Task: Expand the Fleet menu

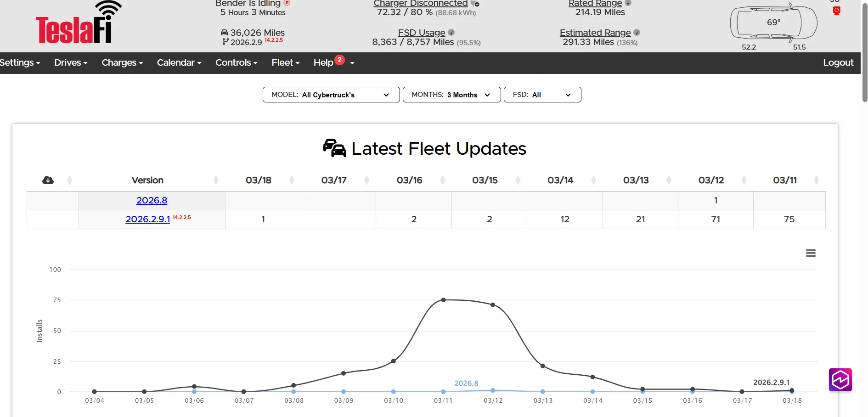Action: 285,62
